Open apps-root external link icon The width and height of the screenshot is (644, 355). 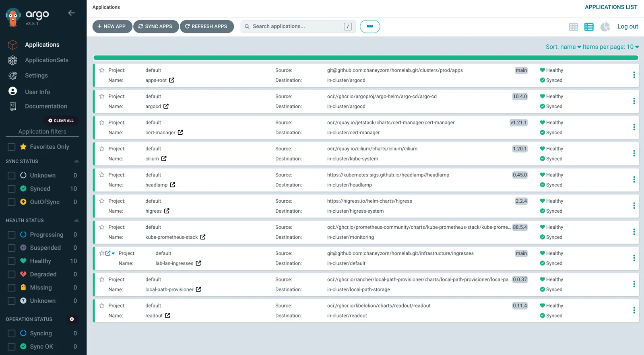(x=172, y=80)
